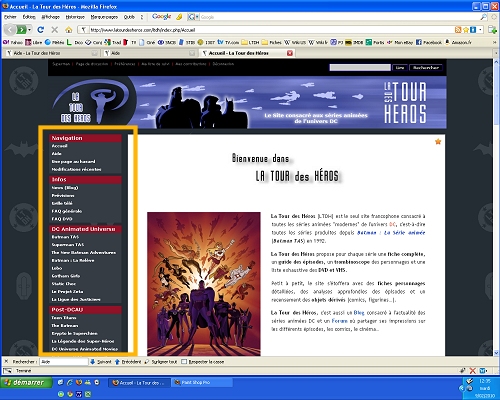Click the Justice League poster image

204,284
